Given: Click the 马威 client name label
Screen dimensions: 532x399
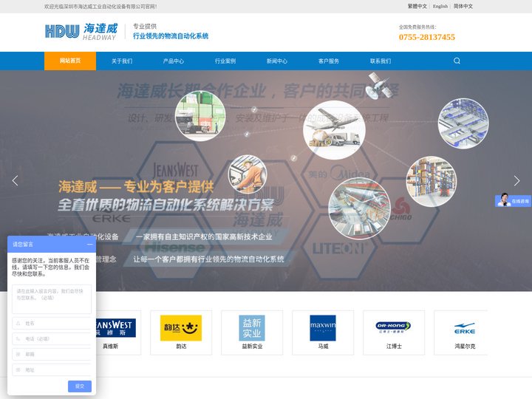Looking at the screenshot, I should tap(323, 347).
